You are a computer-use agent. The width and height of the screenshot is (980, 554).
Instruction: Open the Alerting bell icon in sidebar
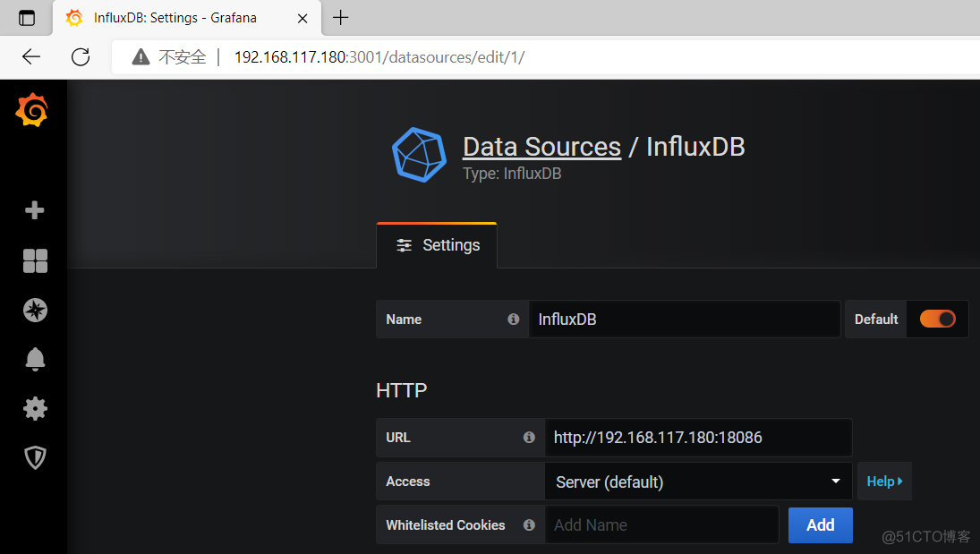35,360
